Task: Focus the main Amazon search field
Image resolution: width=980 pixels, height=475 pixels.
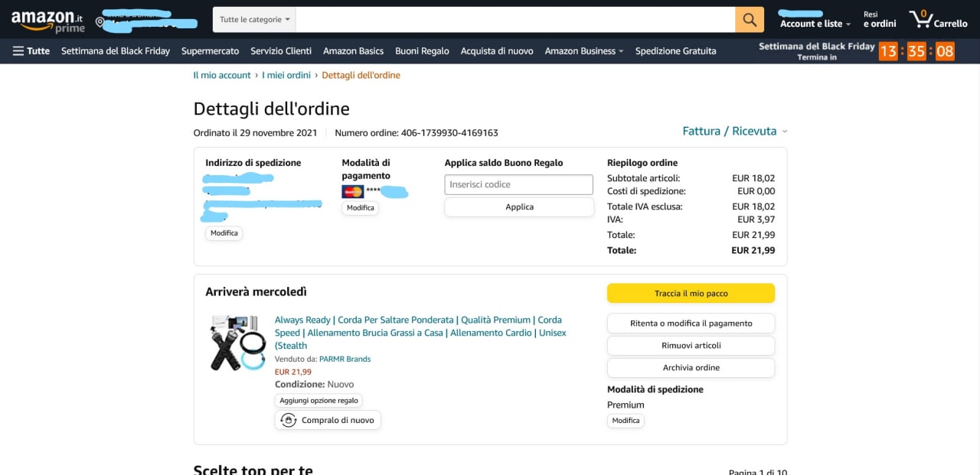Action: click(x=515, y=19)
